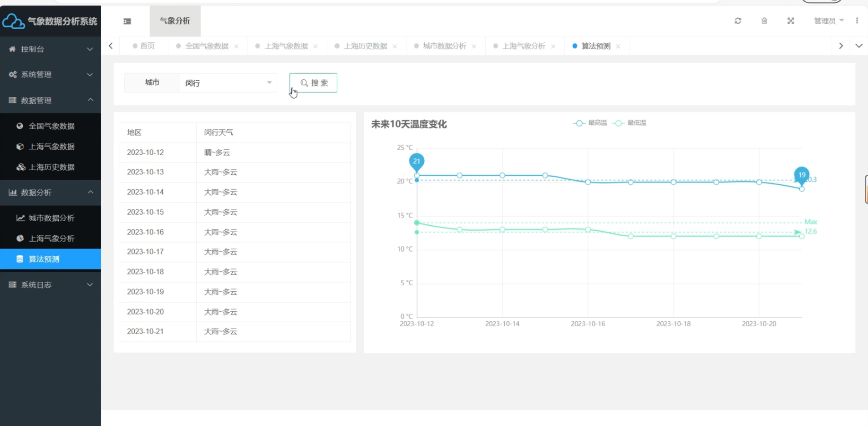Screen dimensions: 868x426
Task: Switch to the 上海气象分析 tab
Action: (523, 46)
